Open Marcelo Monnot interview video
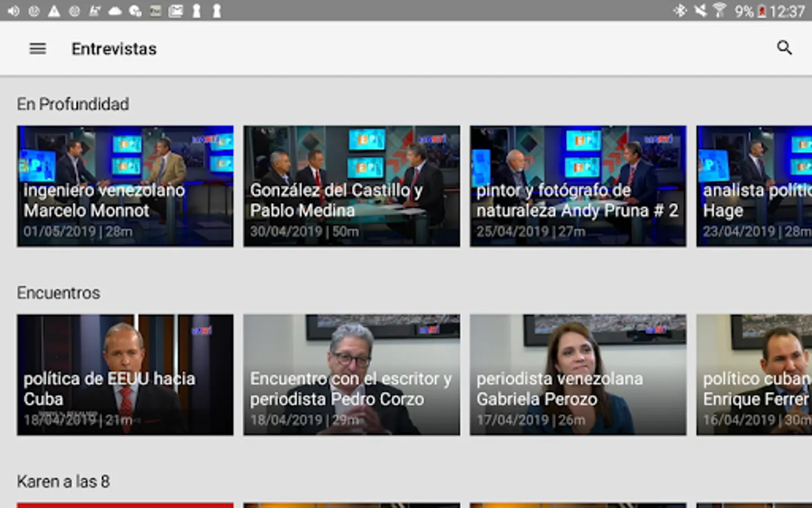812x508 pixels. point(125,186)
